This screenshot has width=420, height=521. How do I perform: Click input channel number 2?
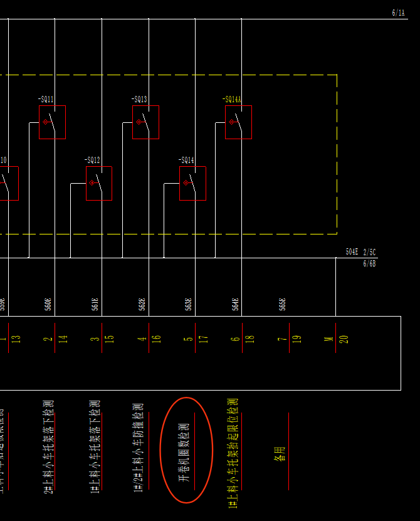coord(48,339)
